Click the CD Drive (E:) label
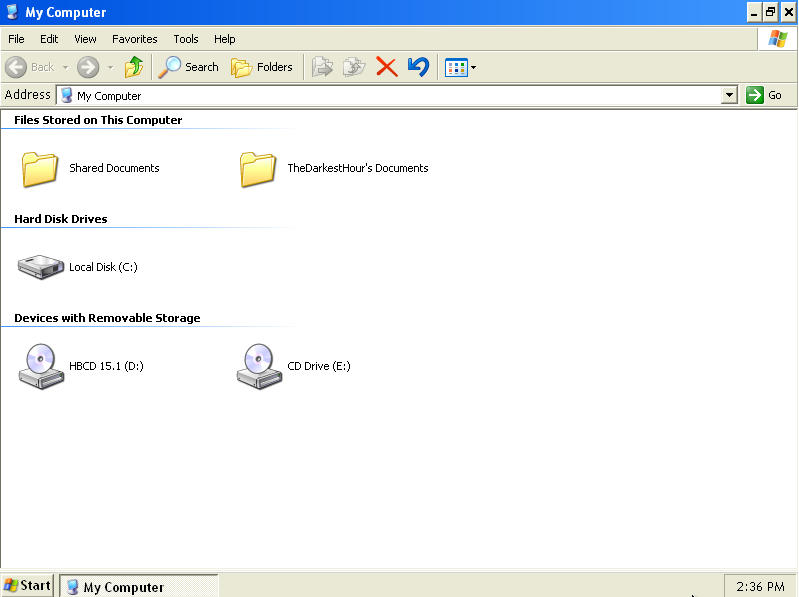Screen dimensions: 799x597 click(x=319, y=366)
